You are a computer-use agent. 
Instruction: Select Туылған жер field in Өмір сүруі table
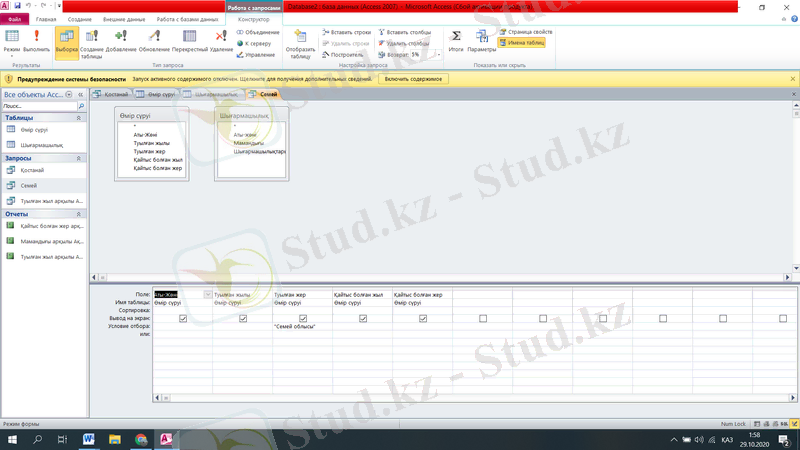(x=149, y=152)
